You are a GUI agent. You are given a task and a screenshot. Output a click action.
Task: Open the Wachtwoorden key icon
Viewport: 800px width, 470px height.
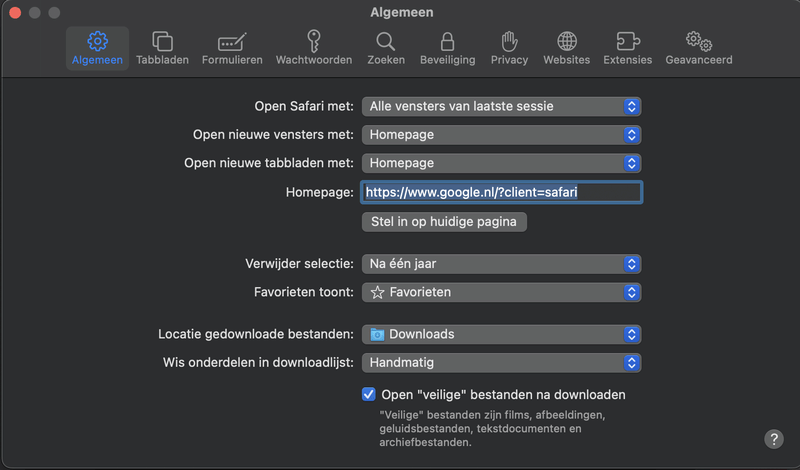(313, 42)
